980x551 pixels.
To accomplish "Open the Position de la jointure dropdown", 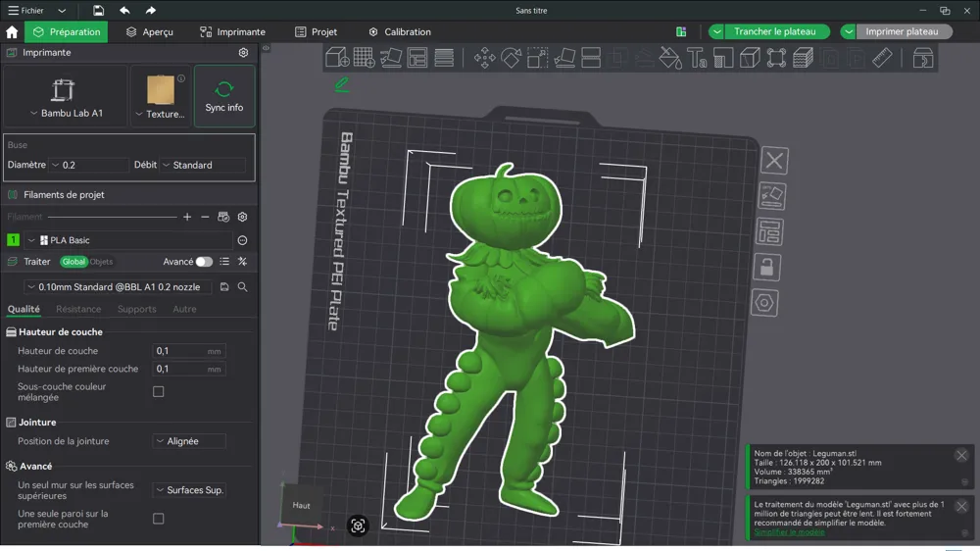I will [x=189, y=441].
